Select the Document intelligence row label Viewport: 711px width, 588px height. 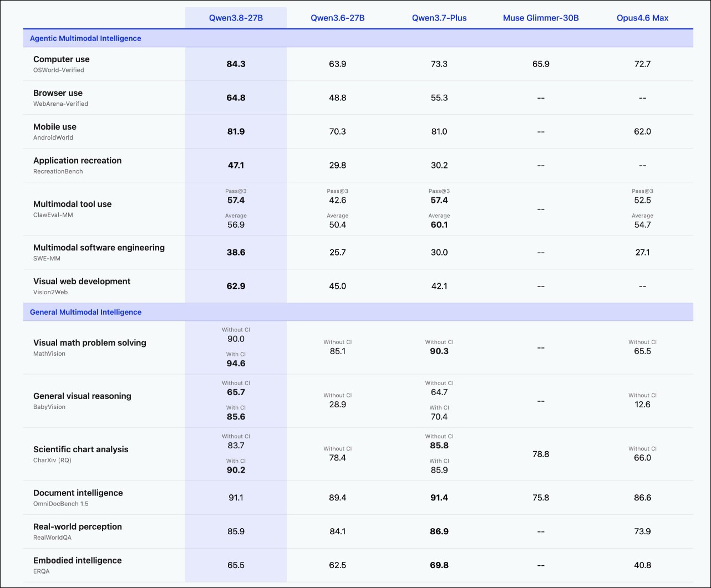coord(78,493)
